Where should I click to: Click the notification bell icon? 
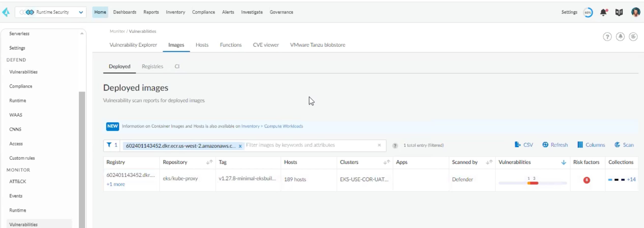603,12
